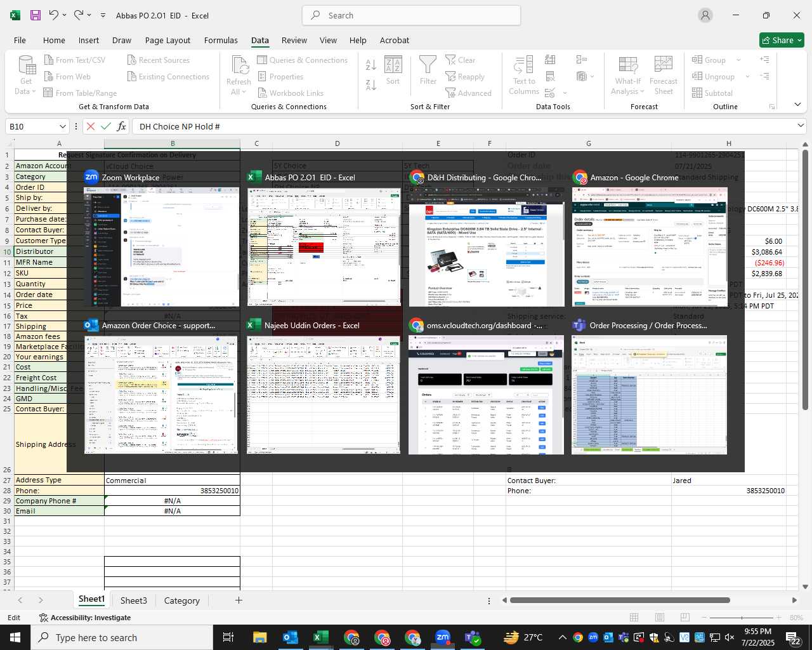Open Windows Task View icon
Viewport: 812px width, 650px height.
[228, 637]
